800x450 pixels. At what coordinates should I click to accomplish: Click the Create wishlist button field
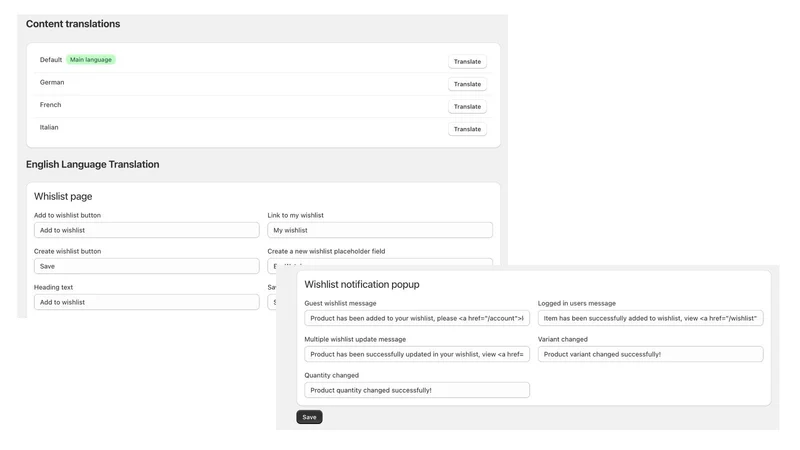[x=146, y=266]
